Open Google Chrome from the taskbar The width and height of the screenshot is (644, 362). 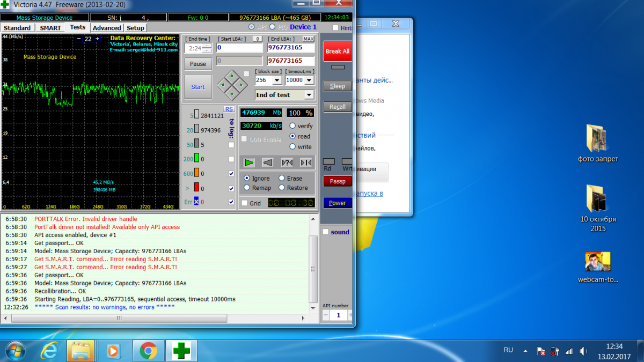tap(148, 351)
